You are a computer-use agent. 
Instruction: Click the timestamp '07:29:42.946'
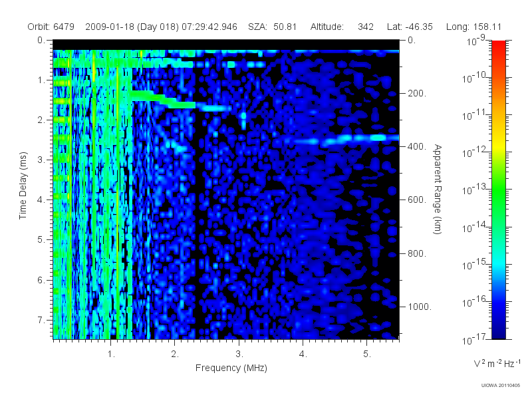pyautogui.click(x=209, y=27)
